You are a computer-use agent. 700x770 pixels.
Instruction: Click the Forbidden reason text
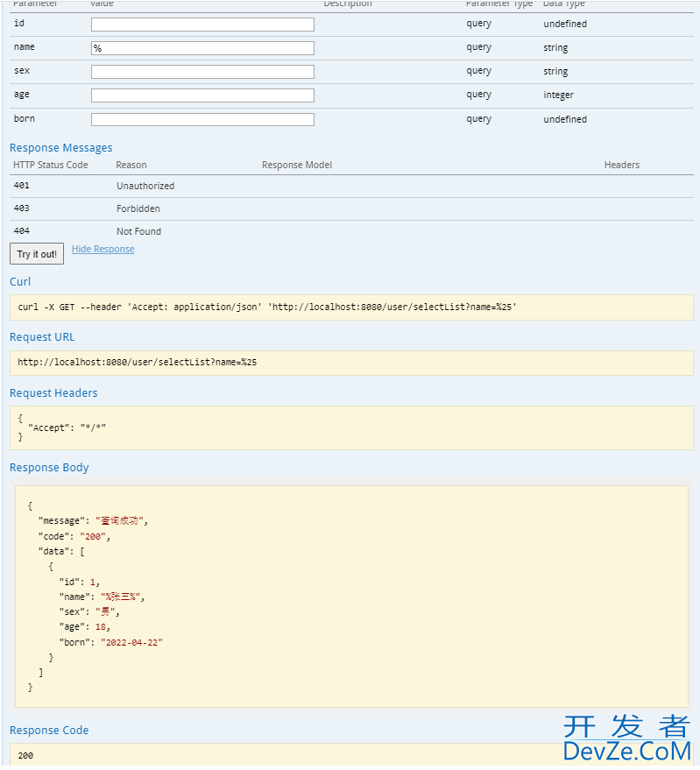[x=138, y=208]
